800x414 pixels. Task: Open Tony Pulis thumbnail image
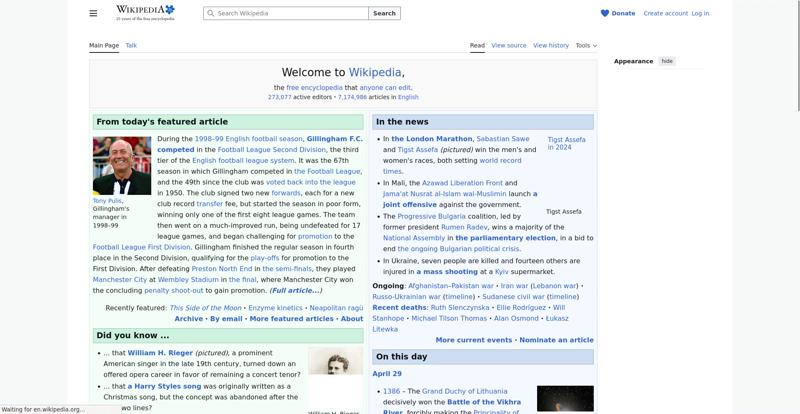[121, 165]
